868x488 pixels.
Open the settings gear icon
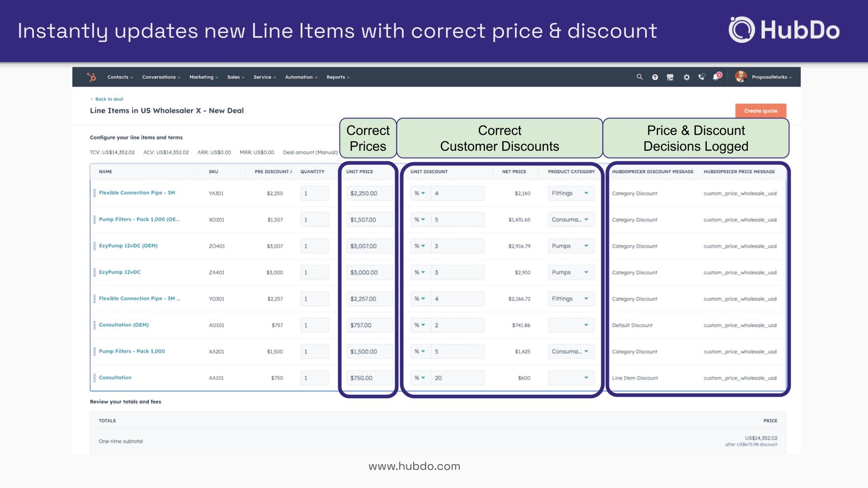tap(686, 77)
